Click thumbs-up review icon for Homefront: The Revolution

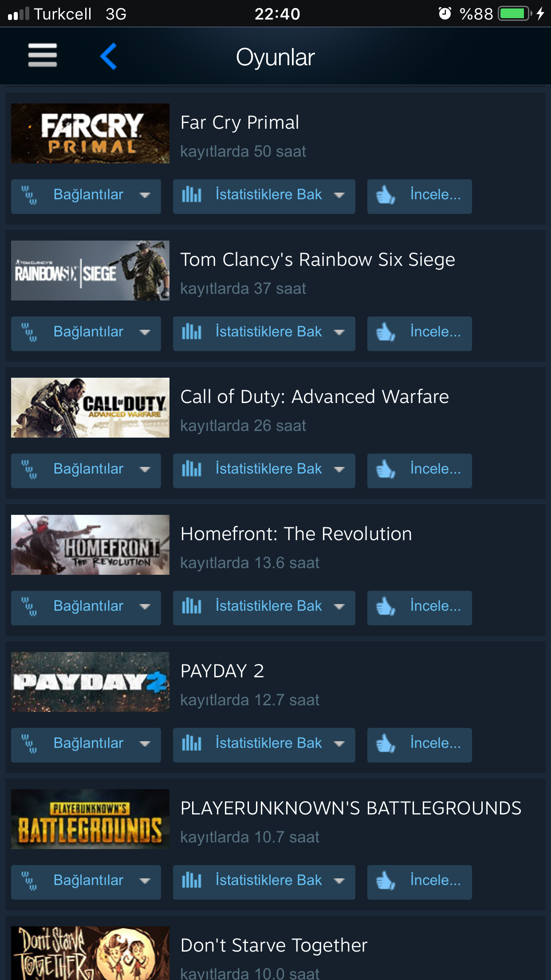(x=386, y=607)
